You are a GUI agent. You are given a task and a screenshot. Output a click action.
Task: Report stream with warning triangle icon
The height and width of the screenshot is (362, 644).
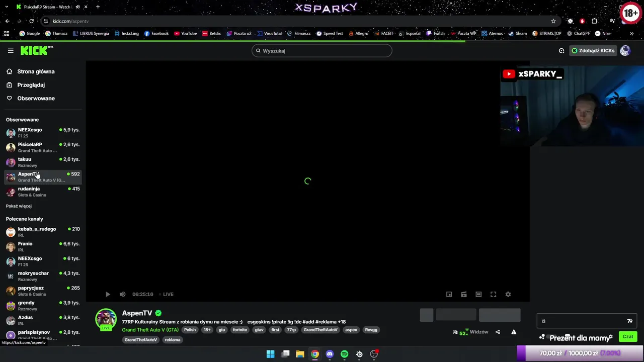coord(514,332)
